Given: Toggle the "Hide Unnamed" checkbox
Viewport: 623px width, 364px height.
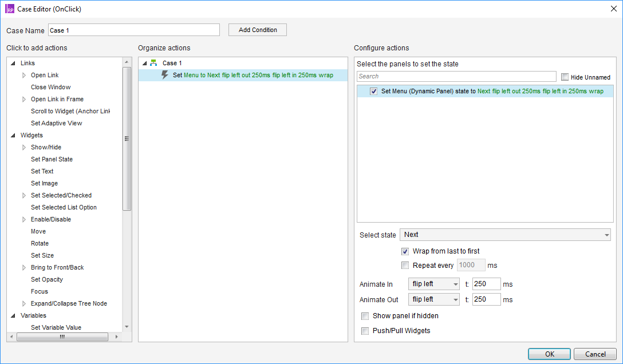Looking at the screenshot, I should [x=565, y=77].
